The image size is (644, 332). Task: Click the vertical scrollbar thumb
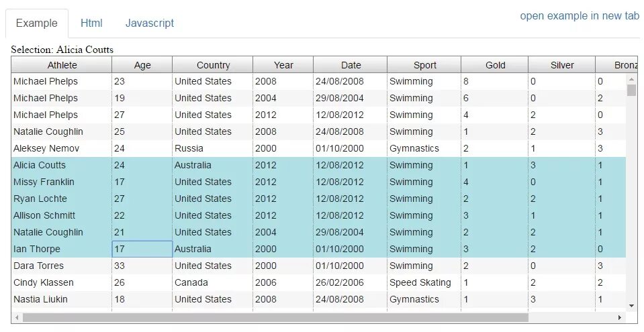pyautogui.click(x=631, y=91)
